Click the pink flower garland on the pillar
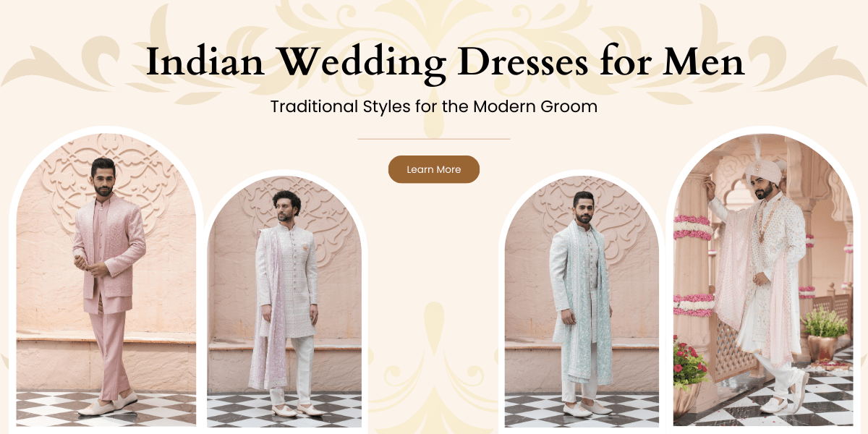 click(693, 227)
